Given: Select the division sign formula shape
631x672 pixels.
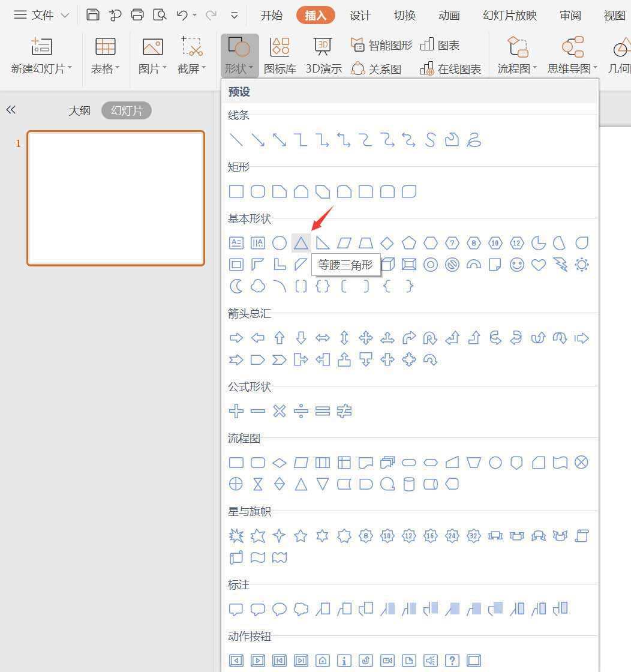Looking at the screenshot, I should pyautogui.click(x=301, y=411).
